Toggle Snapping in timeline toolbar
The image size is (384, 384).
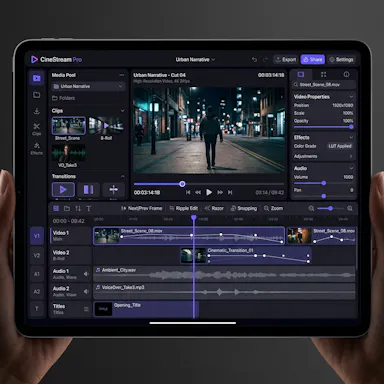(x=244, y=208)
